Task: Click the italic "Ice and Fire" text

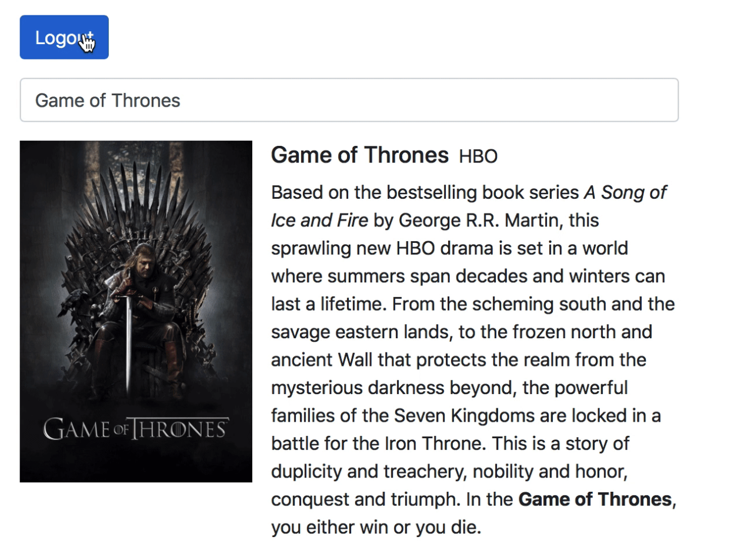Action: 319,221
